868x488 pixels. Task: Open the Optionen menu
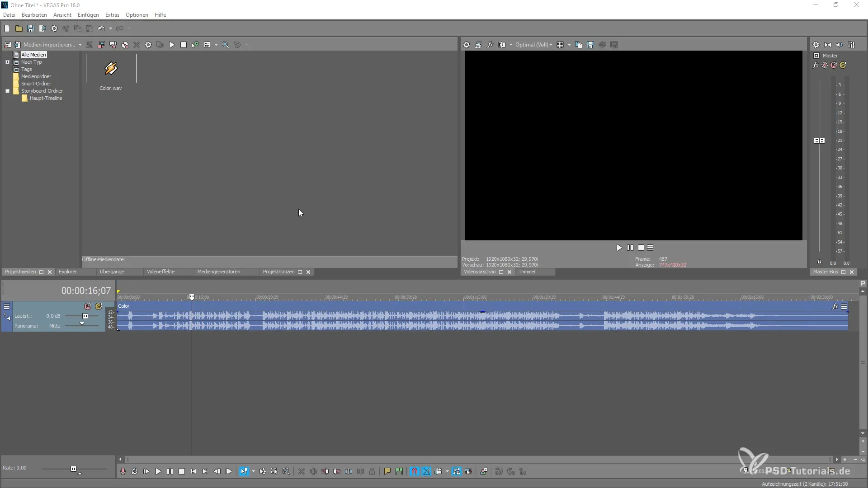pos(137,15)
